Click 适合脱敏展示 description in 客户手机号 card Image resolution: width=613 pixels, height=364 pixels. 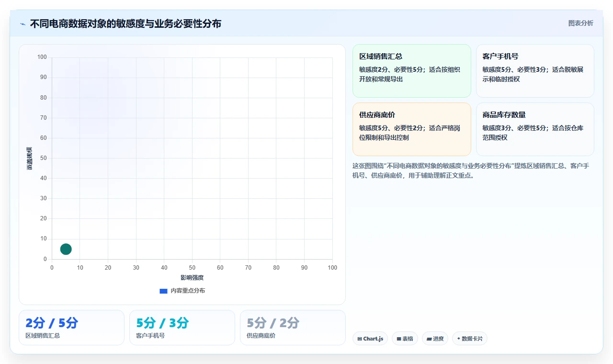533,74
